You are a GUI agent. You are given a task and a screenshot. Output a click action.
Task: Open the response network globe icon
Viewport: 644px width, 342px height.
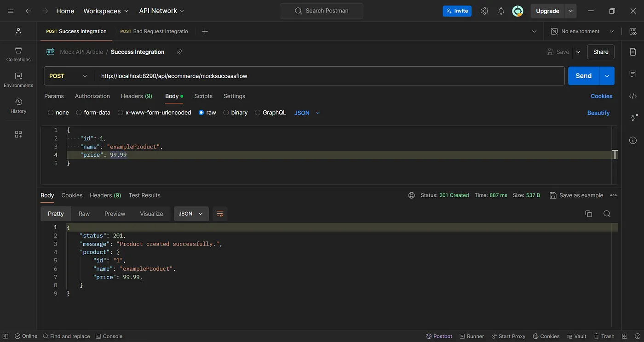pos(412,195)
